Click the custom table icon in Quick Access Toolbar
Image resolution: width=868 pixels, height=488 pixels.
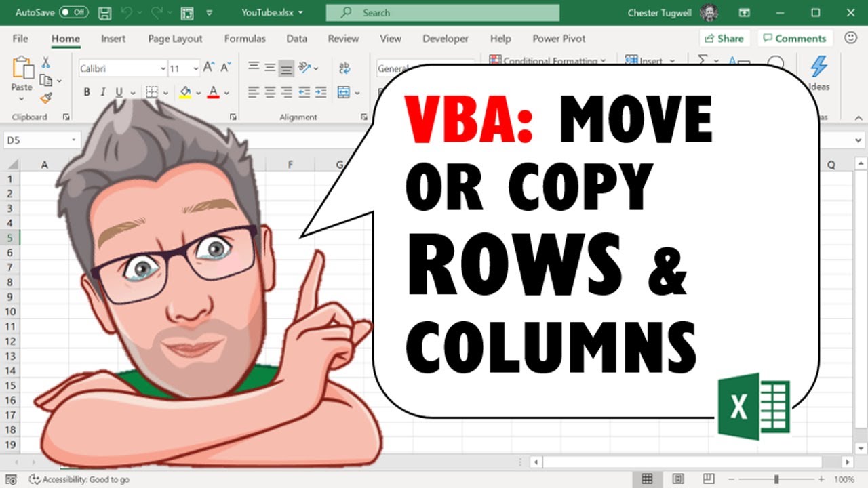186,13
